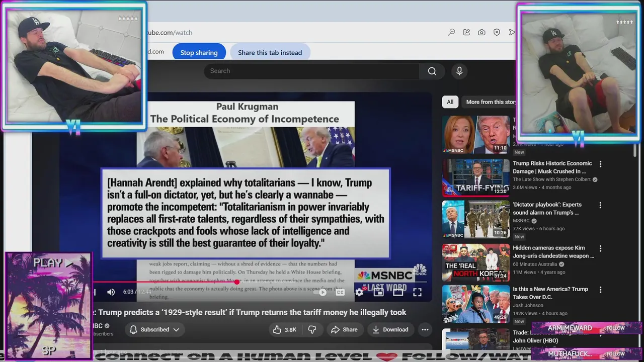Toggle closed captions CC button
644x362 pixels.
coord(340,292)
